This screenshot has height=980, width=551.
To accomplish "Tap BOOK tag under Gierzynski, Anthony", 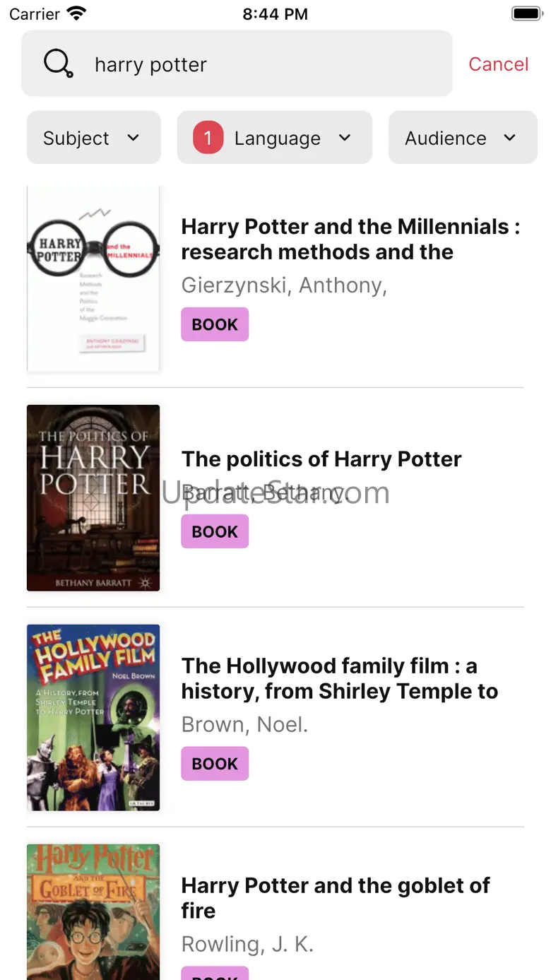I will point(215,324).
